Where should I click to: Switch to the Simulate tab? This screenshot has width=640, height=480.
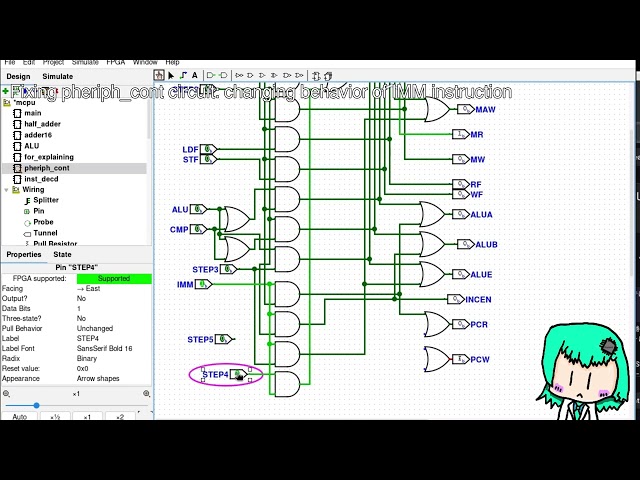click(58, 76)
